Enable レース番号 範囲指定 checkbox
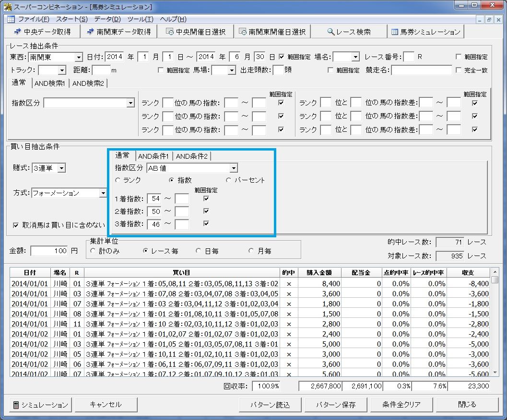Image resolution: width=507 pixels, height=420 pixels. [458, 57]
